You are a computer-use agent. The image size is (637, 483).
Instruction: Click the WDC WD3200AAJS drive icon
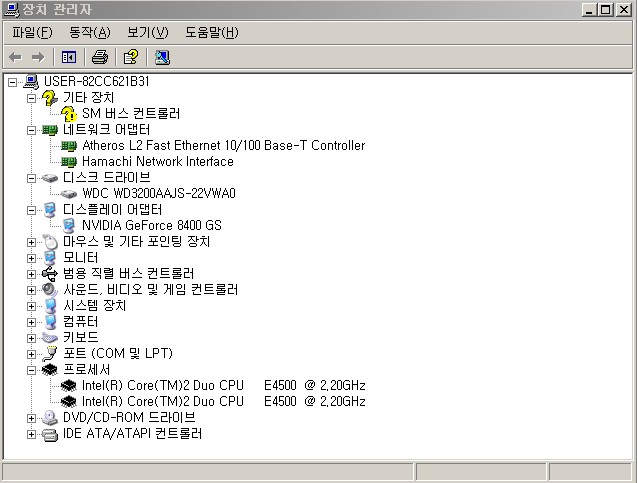click(69, 194)
